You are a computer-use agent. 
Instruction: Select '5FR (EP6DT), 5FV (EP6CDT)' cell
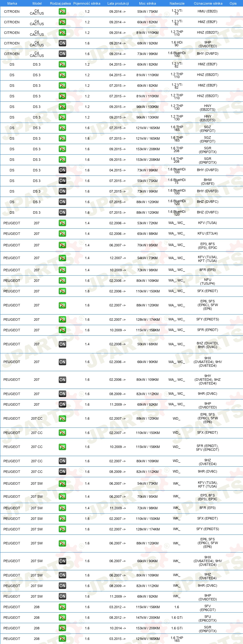coord(208,448)
